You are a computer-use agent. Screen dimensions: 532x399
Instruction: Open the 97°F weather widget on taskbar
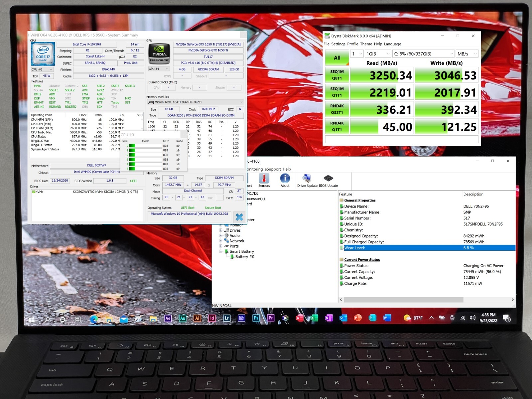[x=413, y=318]
